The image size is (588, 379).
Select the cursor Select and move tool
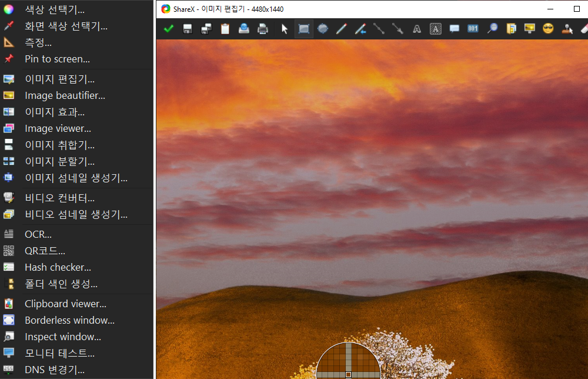pos(285,28)
